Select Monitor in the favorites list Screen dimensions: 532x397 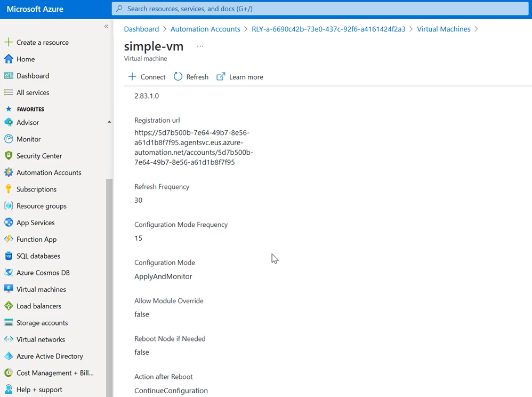point(28,139)
